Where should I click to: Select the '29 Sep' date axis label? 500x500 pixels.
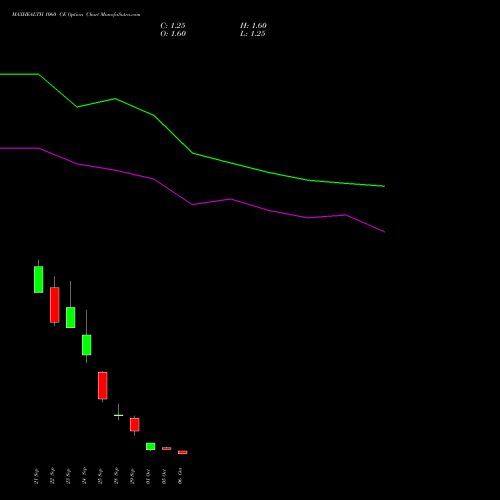point(132,476)
